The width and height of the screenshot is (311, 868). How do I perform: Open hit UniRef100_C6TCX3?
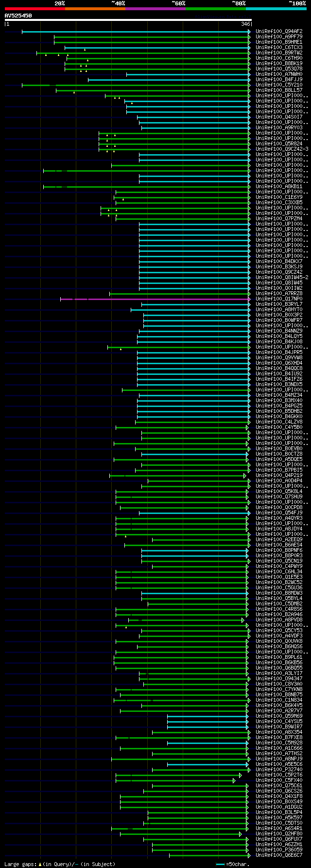coord(279,48)
